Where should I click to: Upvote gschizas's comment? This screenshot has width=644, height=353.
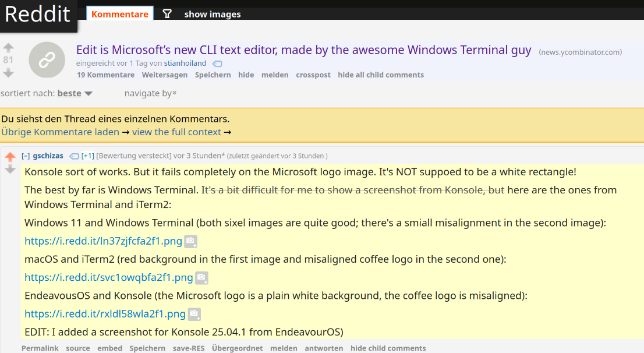(x=10, y=157)
